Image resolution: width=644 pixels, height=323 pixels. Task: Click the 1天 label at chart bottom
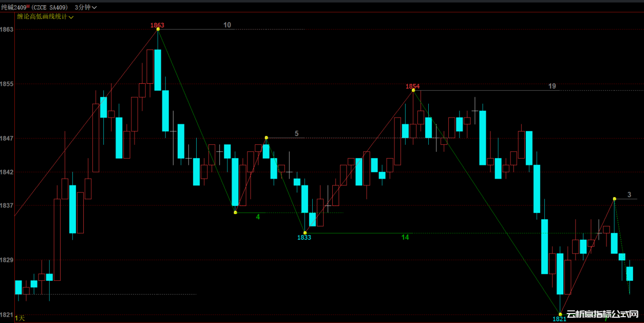coord(20,318)
